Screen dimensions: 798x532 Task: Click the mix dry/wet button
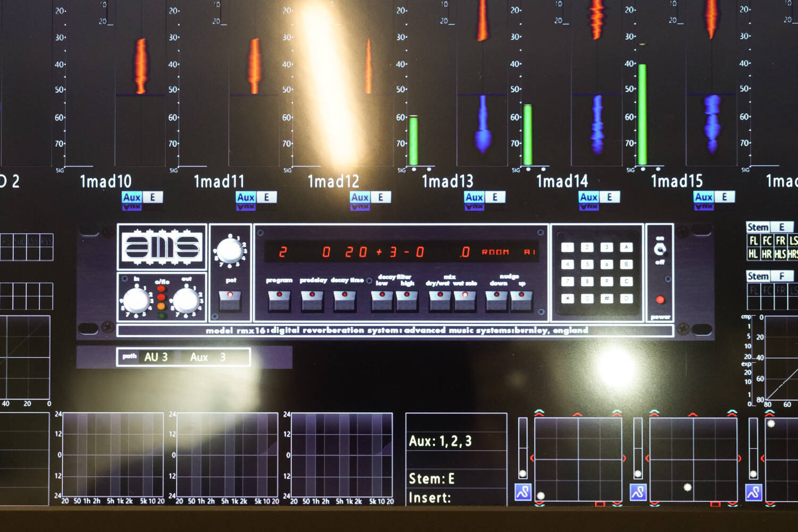click(440, 301)
